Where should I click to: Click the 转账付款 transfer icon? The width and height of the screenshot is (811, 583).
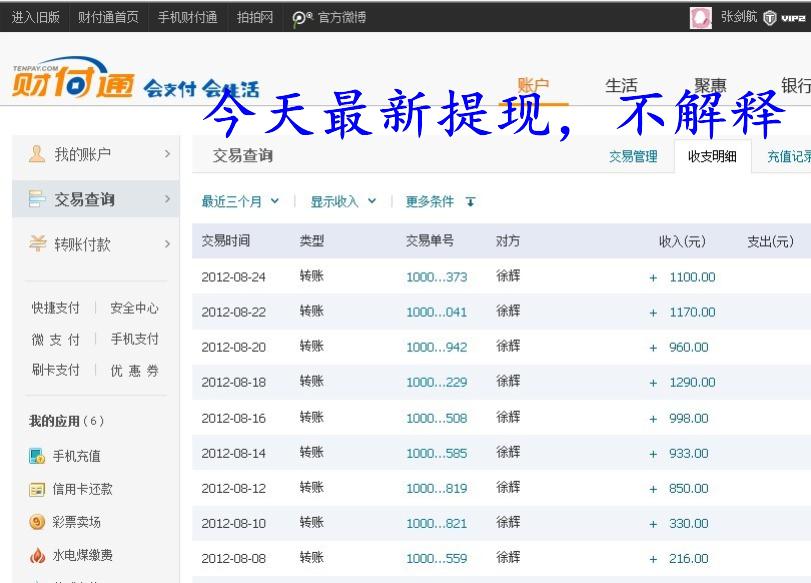(x=37, y=244)
